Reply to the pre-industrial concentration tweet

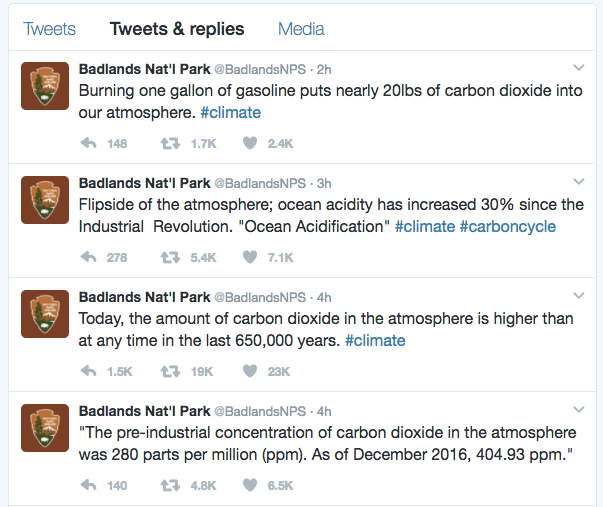[x=88, y=485]
